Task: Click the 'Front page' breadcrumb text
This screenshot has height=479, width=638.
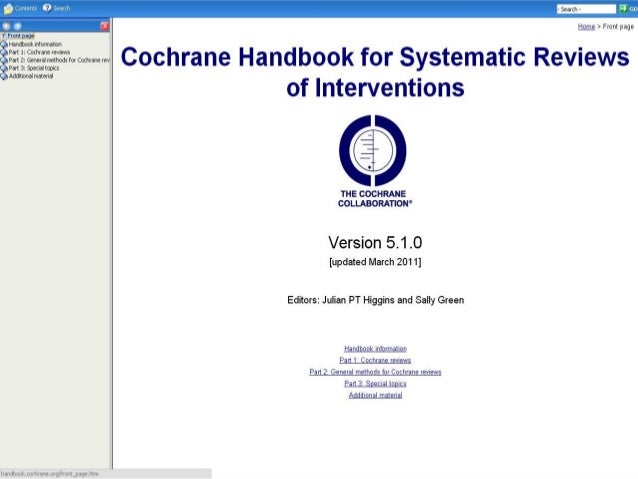Action: click(x=618, y=27)
